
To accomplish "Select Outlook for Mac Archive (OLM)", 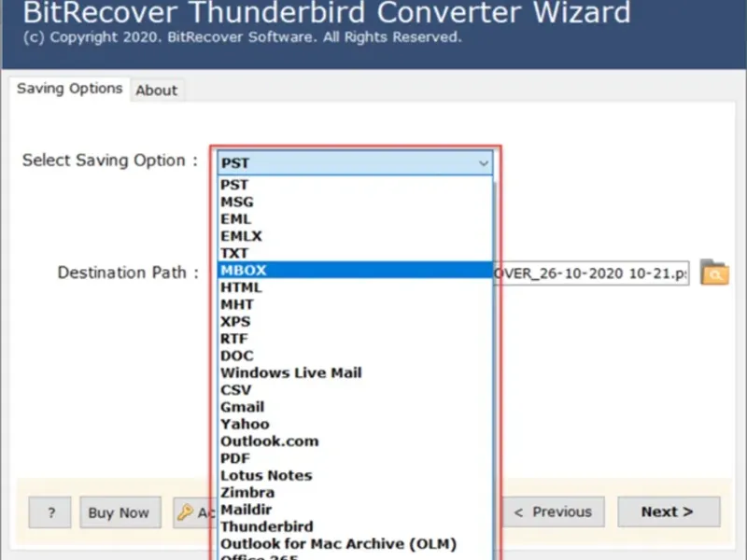I will 355,544.
